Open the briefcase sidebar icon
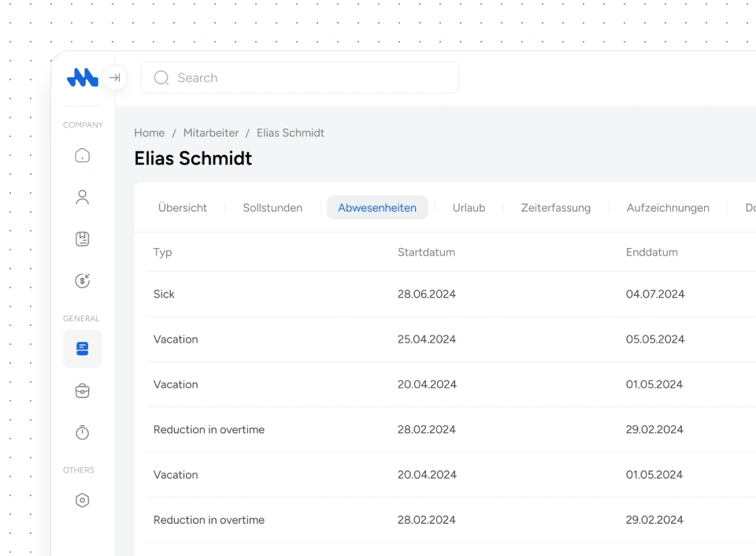 (82, 391)
